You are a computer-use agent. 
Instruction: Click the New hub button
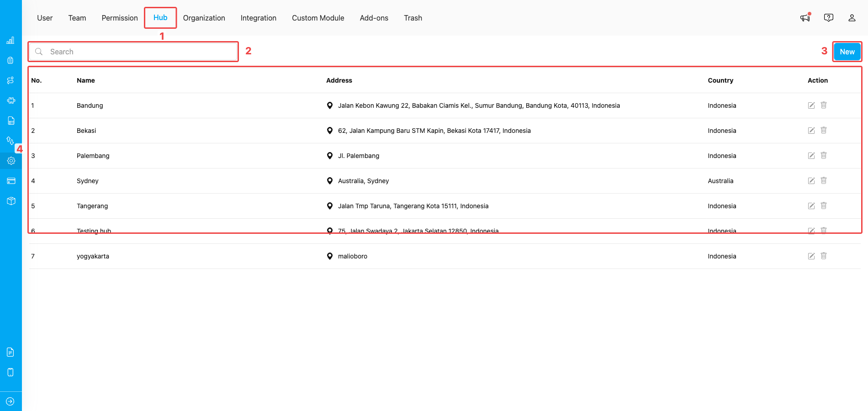click(847, 52)
